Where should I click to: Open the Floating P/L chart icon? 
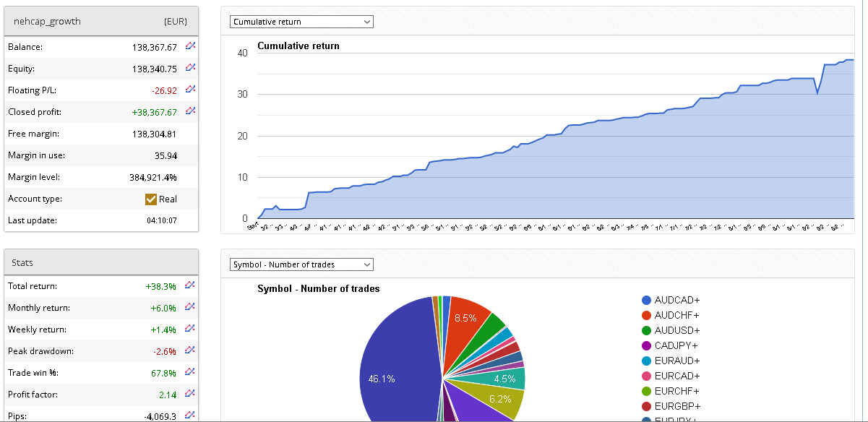pos(190,90)
